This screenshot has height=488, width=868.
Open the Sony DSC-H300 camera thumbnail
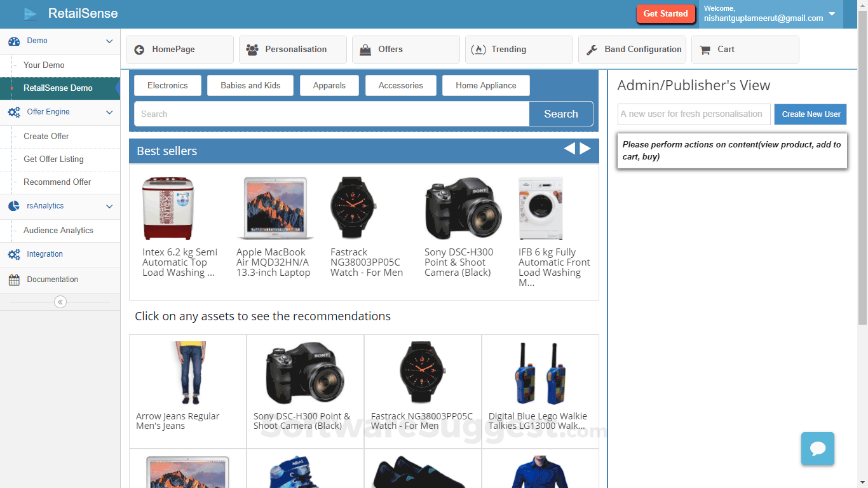[x=463, y=208]
